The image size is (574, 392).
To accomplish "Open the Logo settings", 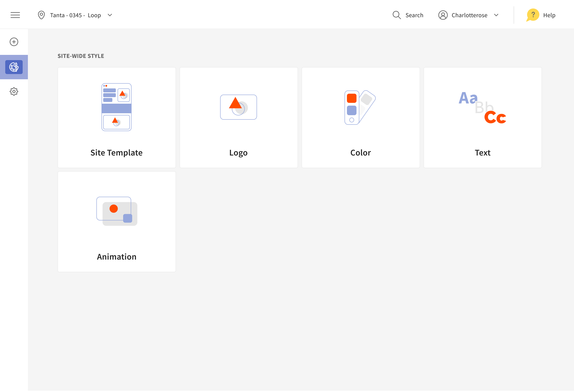I will point(239,117).
